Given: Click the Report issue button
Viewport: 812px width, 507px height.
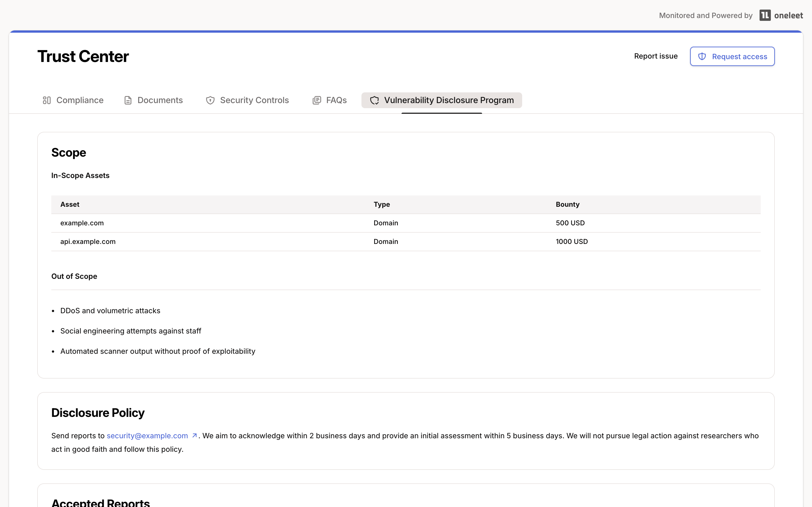Looking at the screenshot, I should 655,56.
